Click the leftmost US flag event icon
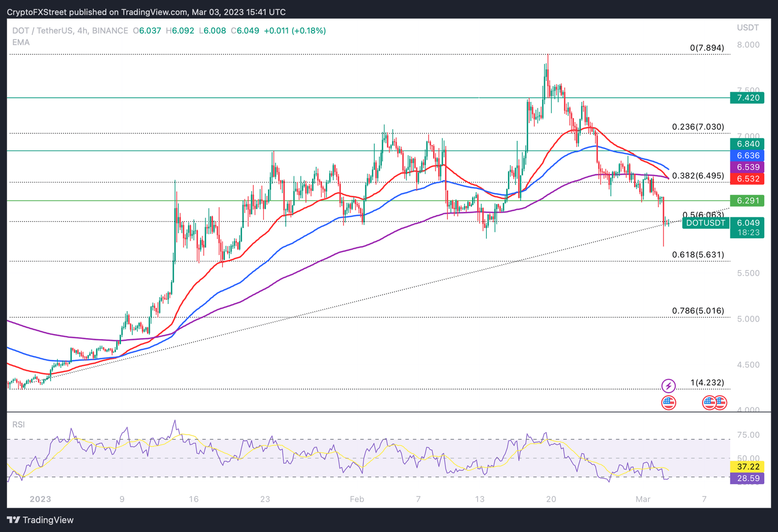The width and height of the screenshot is (778, 532). coord(669,403)
